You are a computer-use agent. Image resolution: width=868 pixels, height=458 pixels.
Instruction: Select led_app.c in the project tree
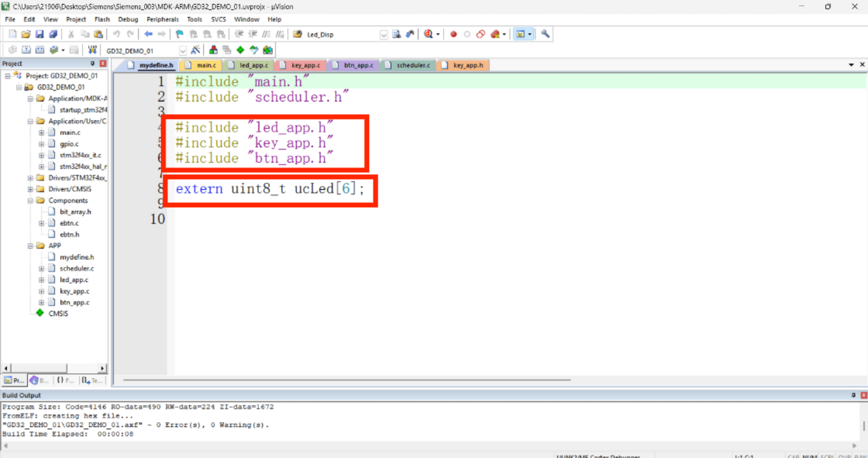coord(74,280)
